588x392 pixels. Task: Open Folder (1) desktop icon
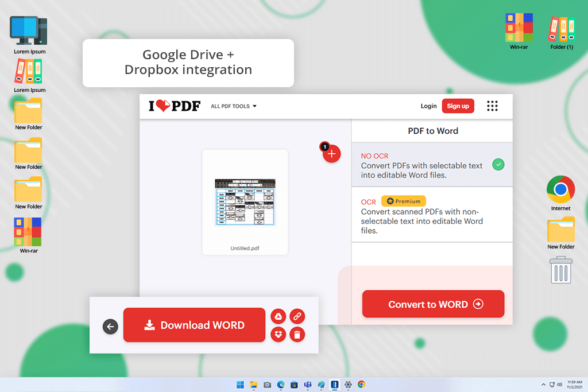562,33
